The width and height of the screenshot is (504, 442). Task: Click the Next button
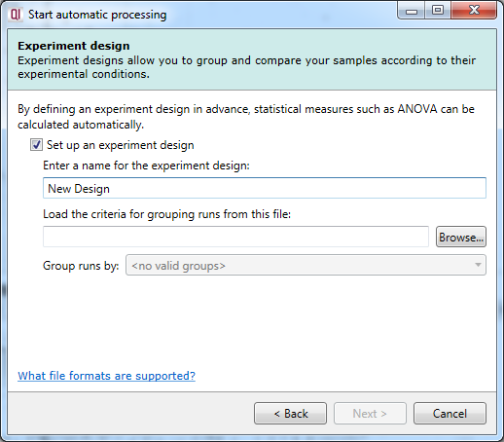[370, 414]
